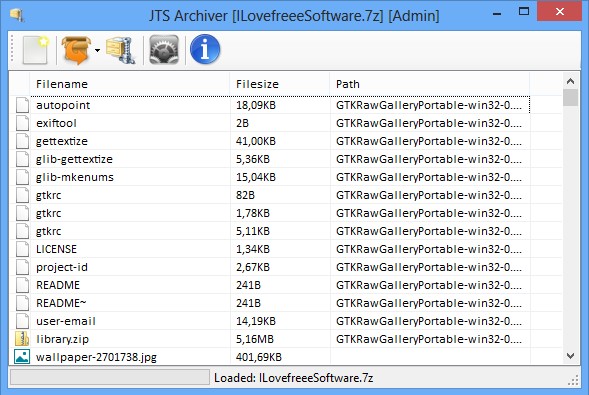Click the zip archive icon of library.zip

(22, 339)
